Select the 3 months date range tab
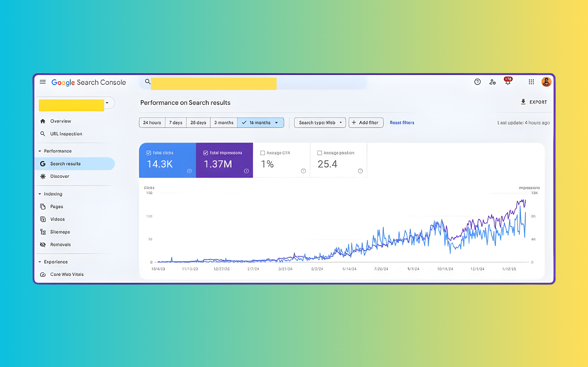The image size is (588, 367). coord(223,122)
